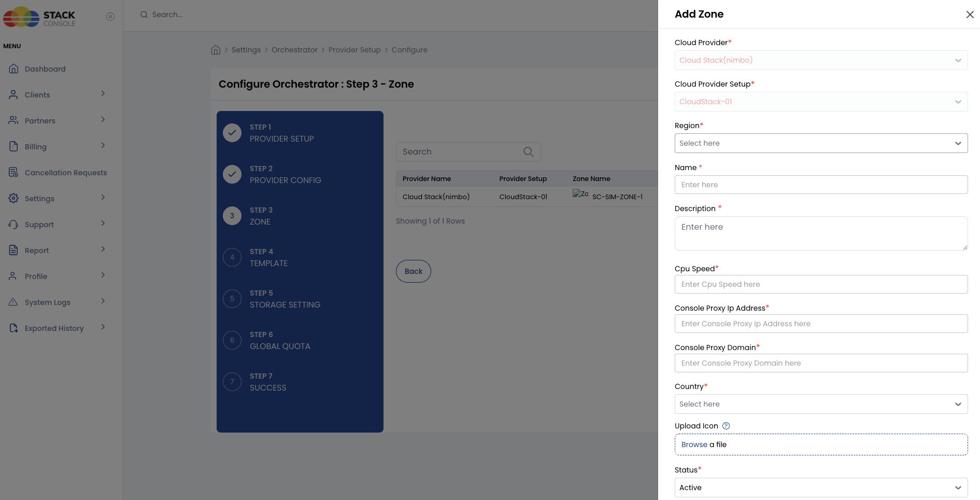
Task: Click the breadcrumb home icon
Action: (x=216, y=50)
